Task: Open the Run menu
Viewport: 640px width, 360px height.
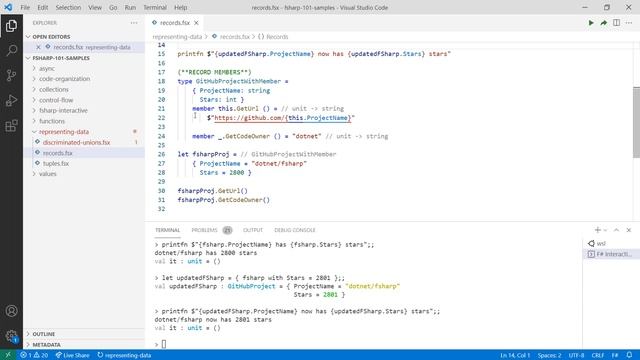Action: (x=130, y=7)
